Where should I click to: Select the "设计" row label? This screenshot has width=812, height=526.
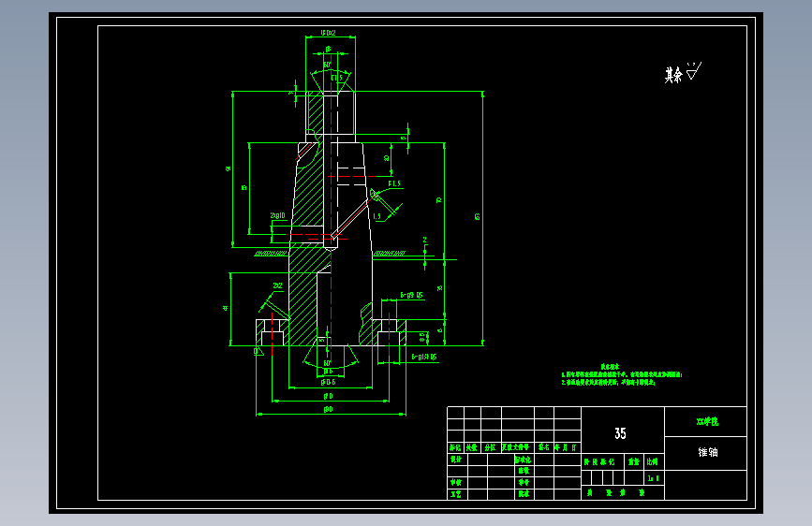pos(456,460)
